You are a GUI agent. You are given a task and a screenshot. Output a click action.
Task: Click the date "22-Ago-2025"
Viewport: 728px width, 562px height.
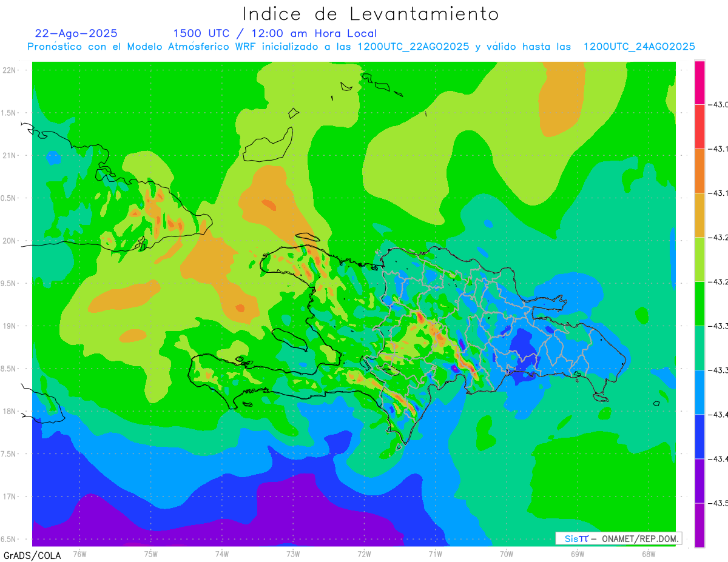click(x=76, y=33)
